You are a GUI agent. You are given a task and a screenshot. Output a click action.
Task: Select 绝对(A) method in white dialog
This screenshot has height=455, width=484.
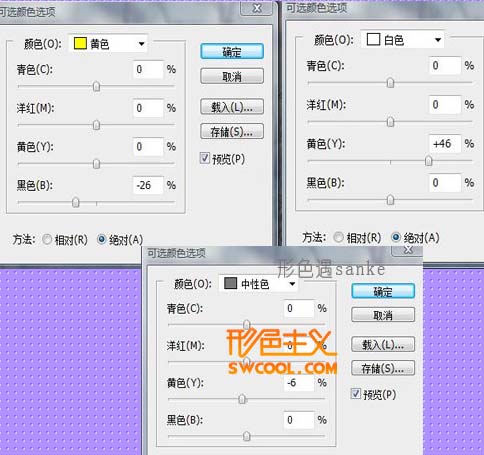coord(396,237)
